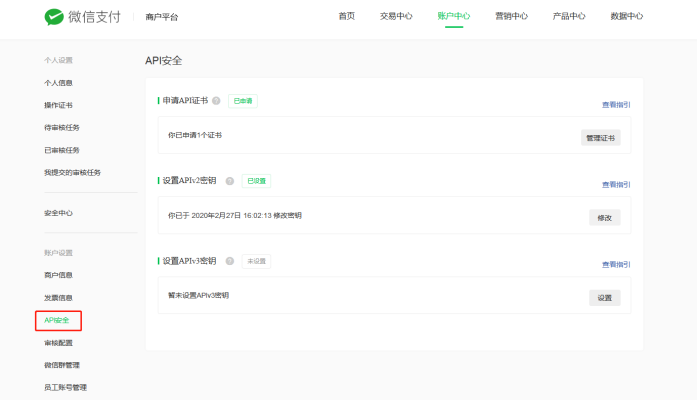Open the 产品中心 tab

pyautogui.click(x=568, y=17)
